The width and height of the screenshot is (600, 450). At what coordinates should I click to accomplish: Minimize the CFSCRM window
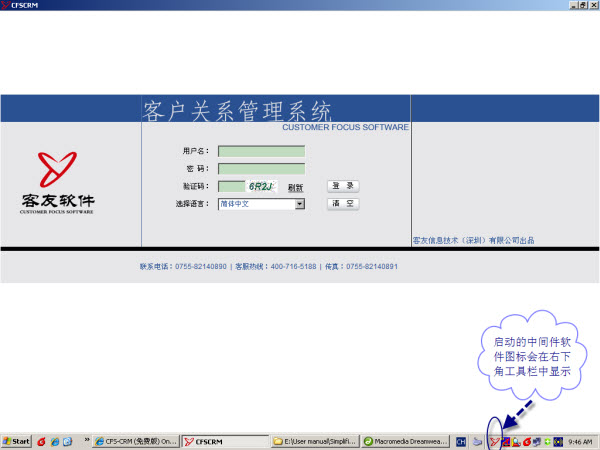click(574, 5)
